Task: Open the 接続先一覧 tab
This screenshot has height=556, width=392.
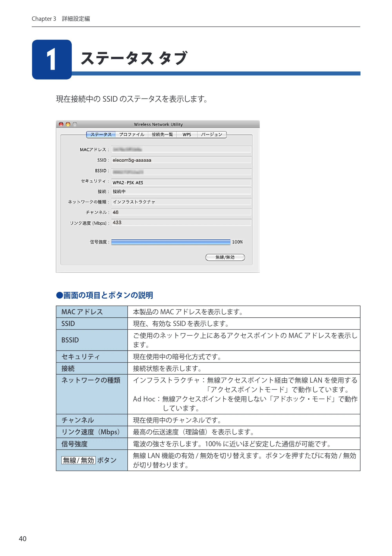Action: click(x=162, y=135)
